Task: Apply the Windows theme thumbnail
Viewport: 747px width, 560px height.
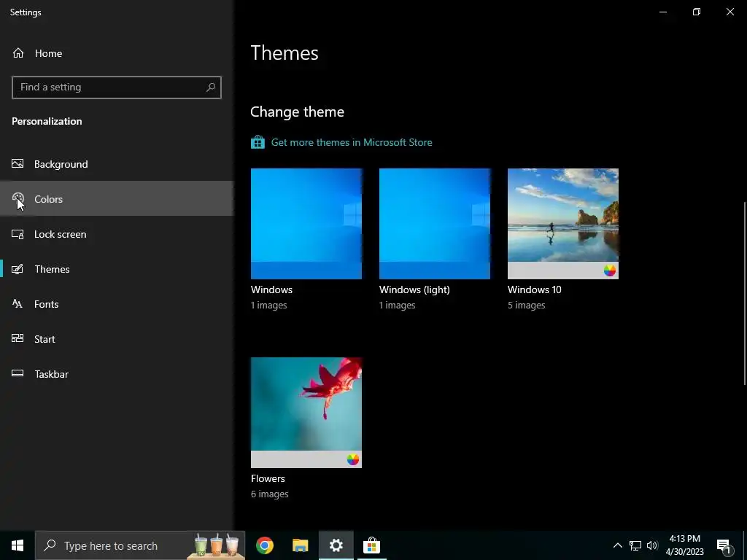Action: coord(306,223)
